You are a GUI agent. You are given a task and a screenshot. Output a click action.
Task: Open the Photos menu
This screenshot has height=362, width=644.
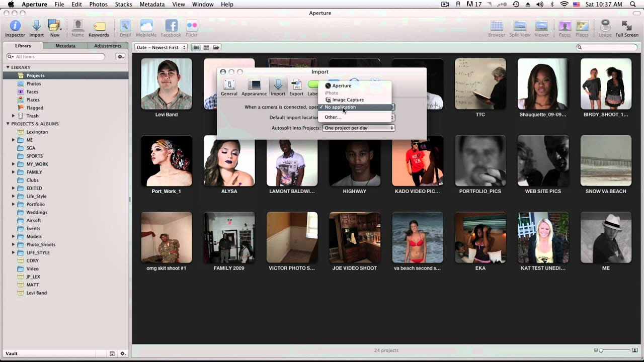(98, 4)
